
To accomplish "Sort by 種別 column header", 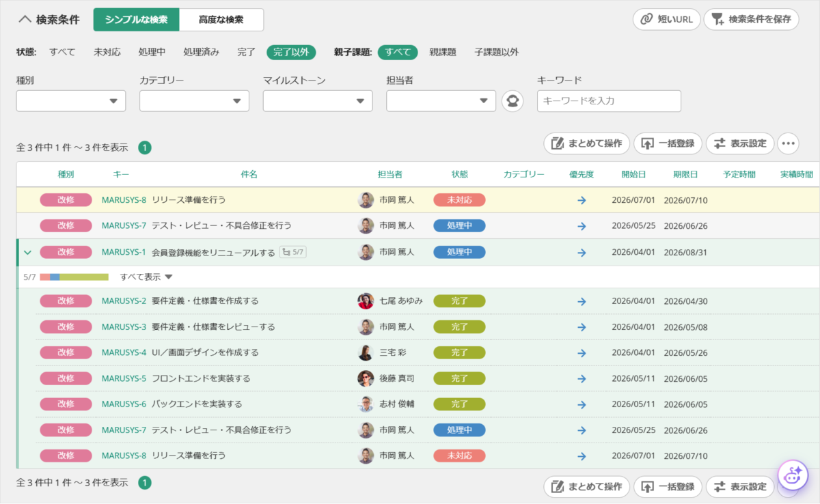I will pyautogui.click(x=66, y=174).
